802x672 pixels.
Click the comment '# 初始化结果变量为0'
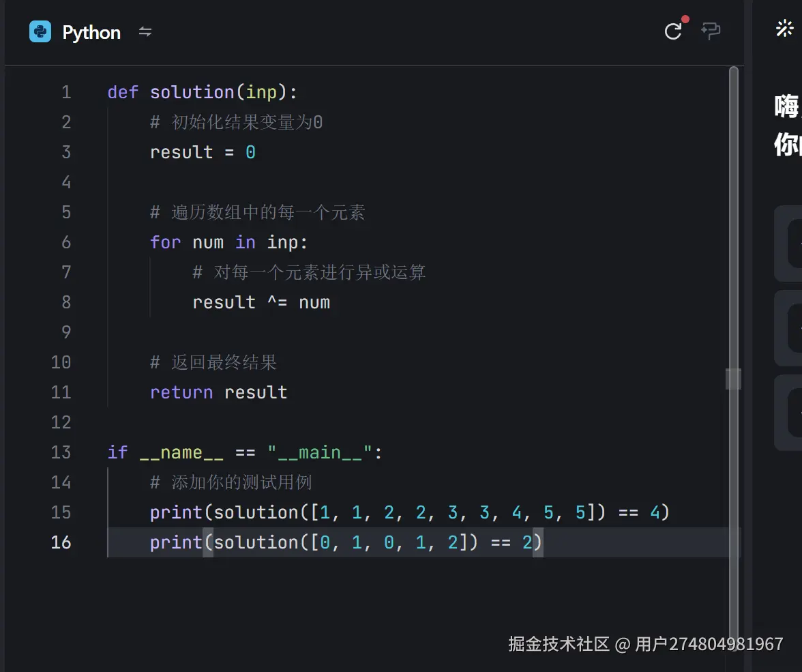236,122
